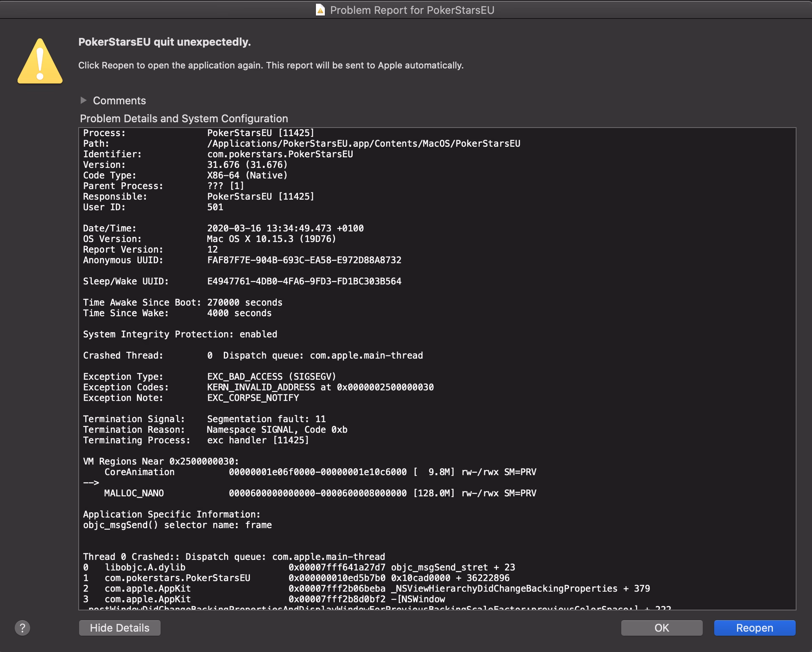Click System Integrity Protection: enabled line
Image resolution: width=812 pixels, height=652 pixels.
click(180, 334)
